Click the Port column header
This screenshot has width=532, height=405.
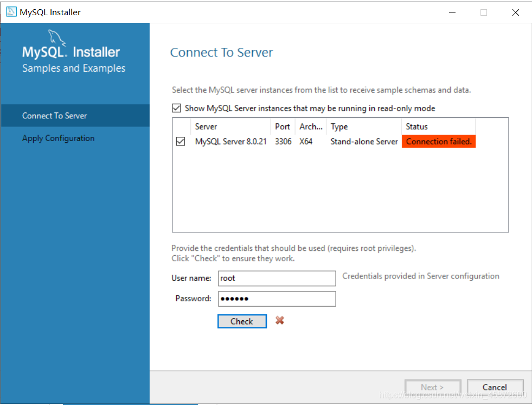click(283, 126)
